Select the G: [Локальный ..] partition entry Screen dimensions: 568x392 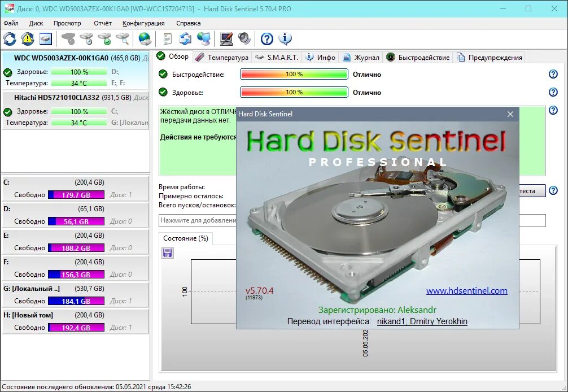(x=75, y=294)
